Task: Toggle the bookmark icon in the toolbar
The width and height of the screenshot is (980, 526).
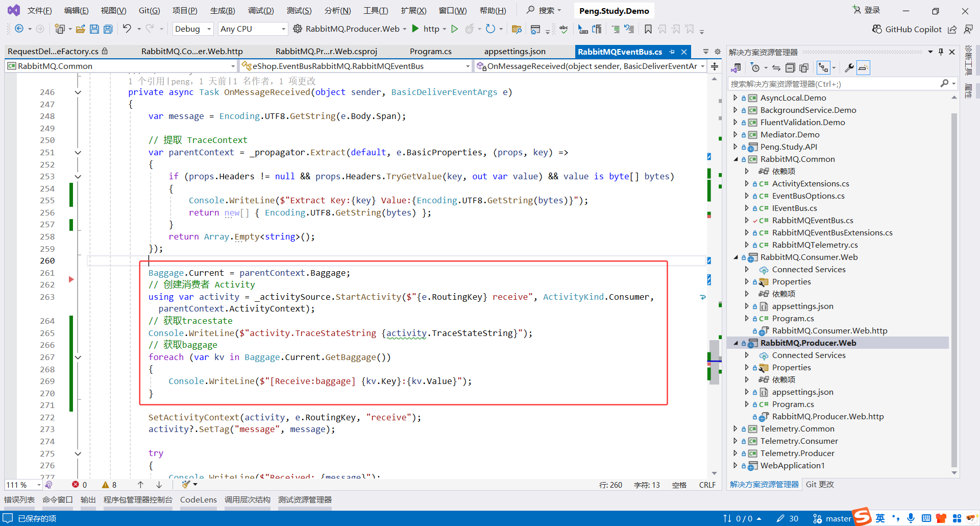Action: click(x=648, y=29)
